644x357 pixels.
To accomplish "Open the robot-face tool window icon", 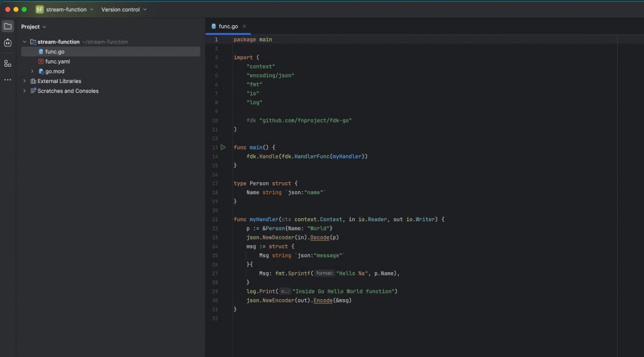I will [x=8, y=43].
